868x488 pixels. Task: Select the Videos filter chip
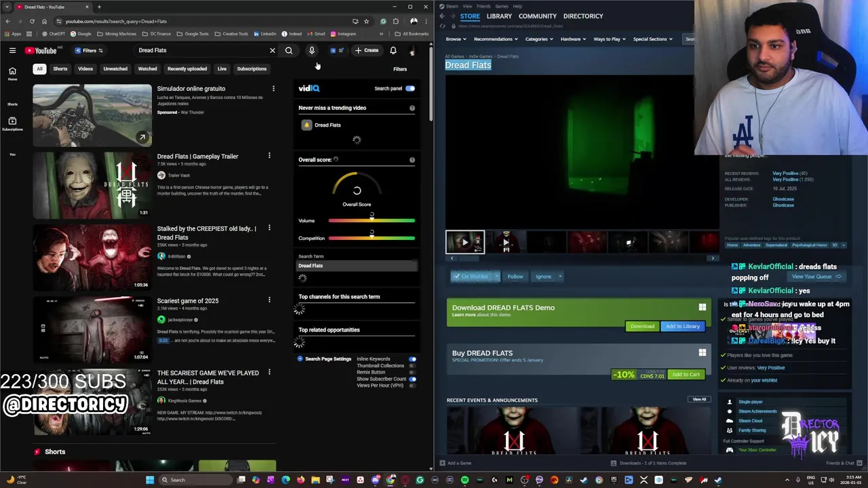[85, 68]
